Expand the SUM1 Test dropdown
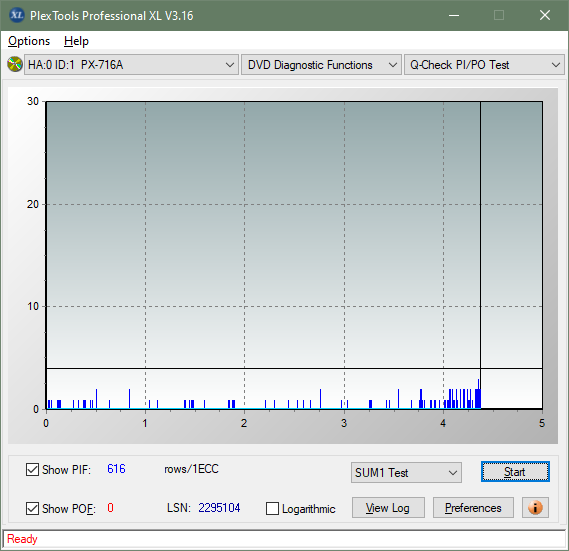 (406, 473)
